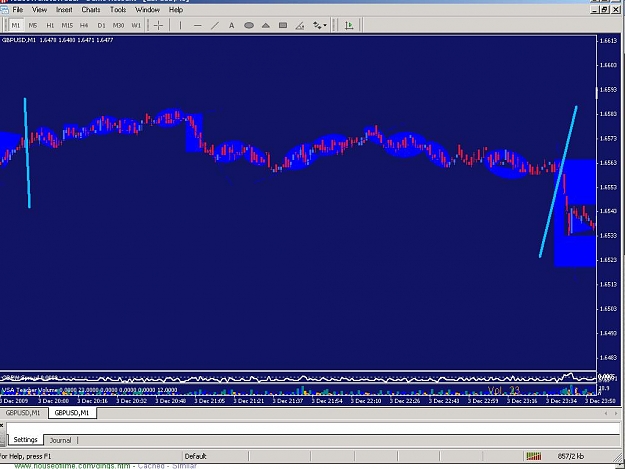
Task: Switch to first GBPUSD,M1 chart tab
Action: [23, 413]
